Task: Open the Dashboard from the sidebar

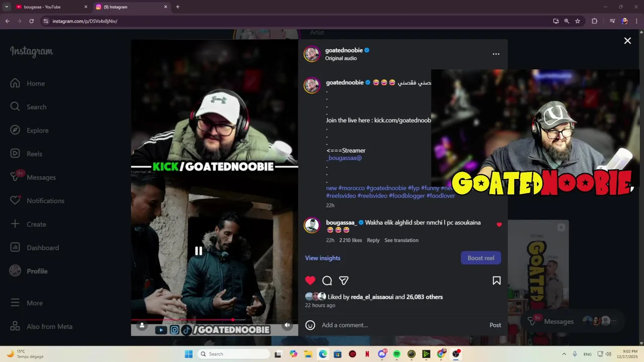Action: (35, 247)
